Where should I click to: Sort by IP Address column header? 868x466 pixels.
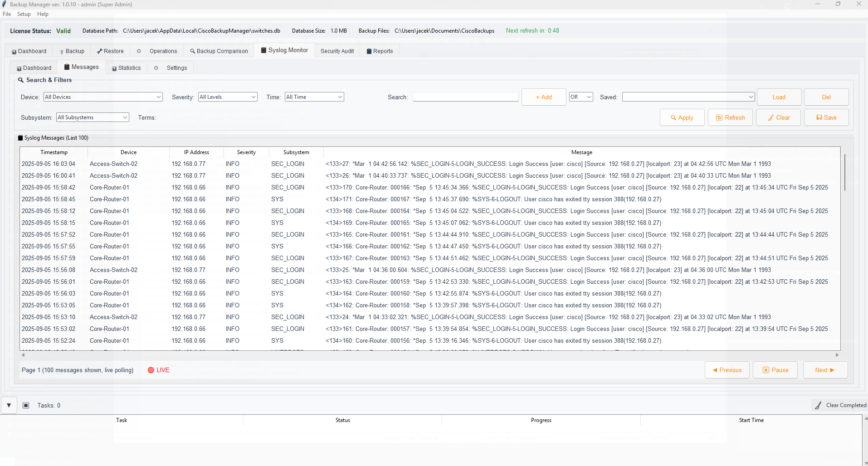(196, 152)
